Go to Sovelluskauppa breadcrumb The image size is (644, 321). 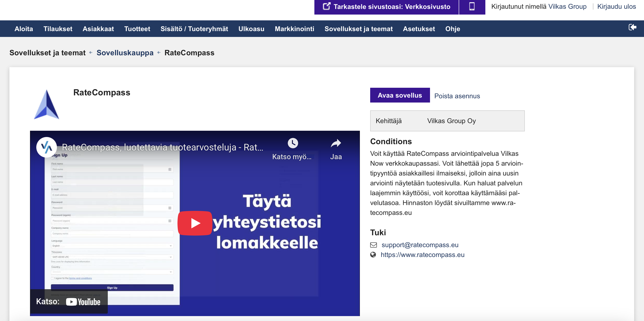125,53
